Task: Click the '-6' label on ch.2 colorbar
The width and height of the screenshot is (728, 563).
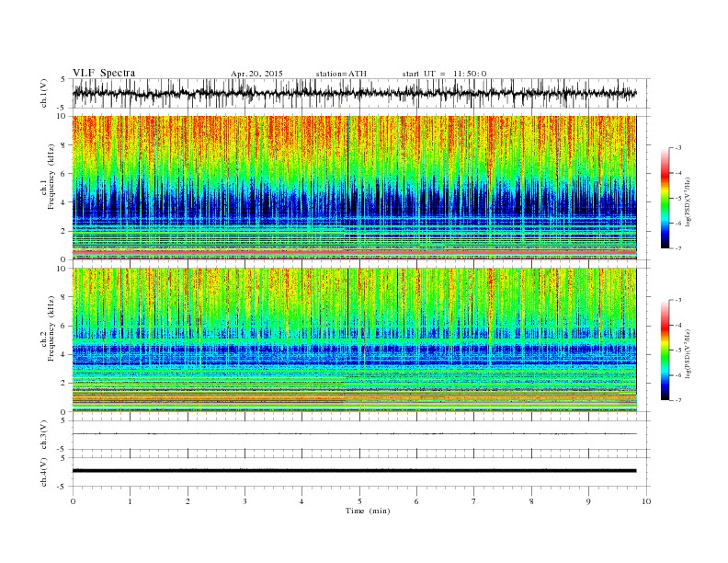Action: [x=677, y=375]
